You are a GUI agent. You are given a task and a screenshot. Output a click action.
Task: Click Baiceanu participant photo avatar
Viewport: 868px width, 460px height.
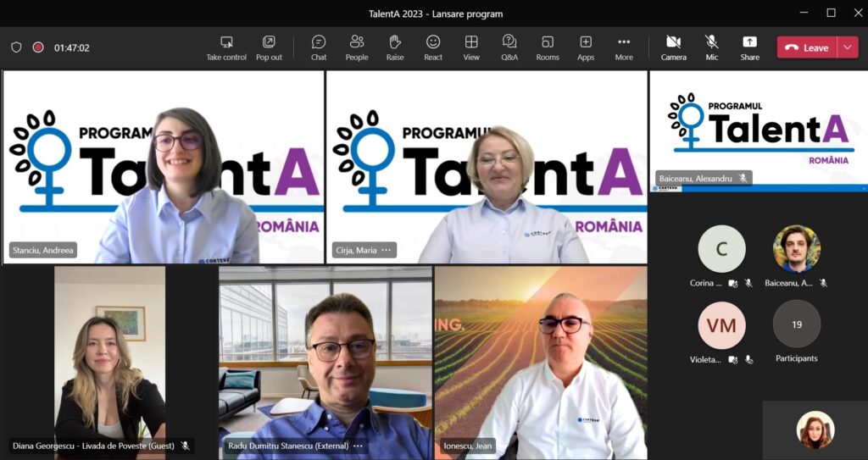797,248
